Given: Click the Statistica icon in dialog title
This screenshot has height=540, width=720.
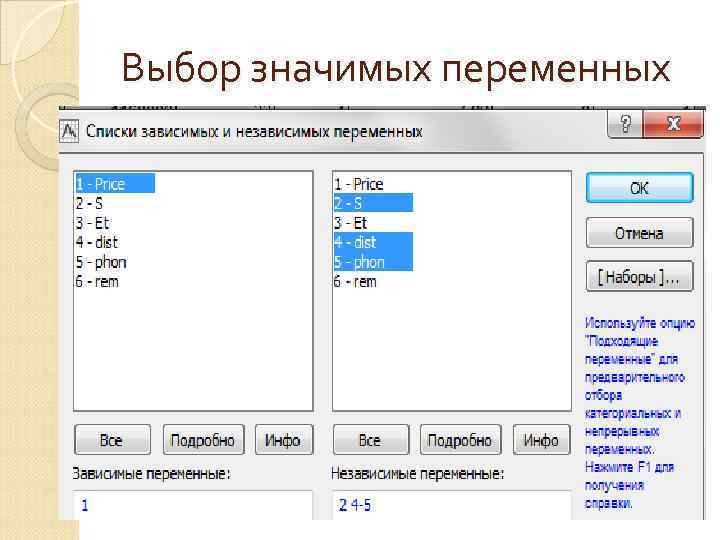Looking at the screenshot, I should 69,131.
